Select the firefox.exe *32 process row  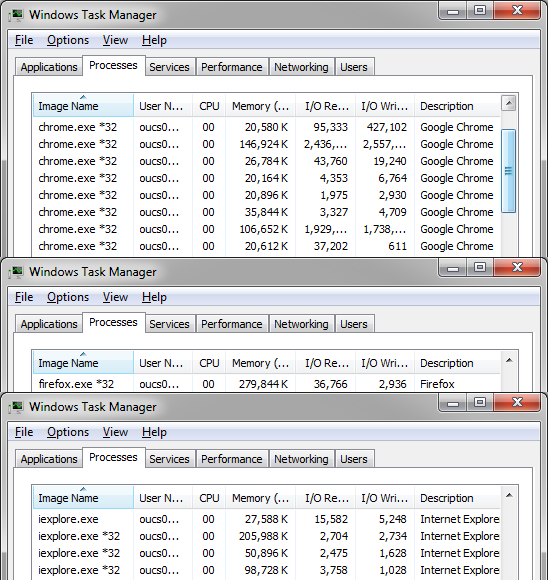[267, 384]
